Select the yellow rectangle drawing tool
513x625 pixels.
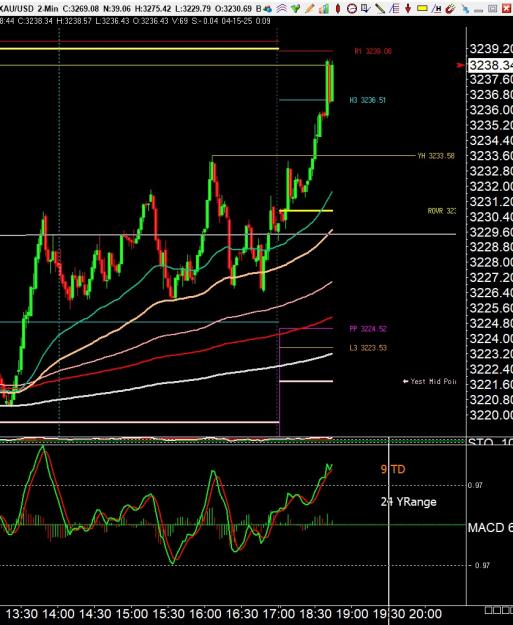pos(422,8)
